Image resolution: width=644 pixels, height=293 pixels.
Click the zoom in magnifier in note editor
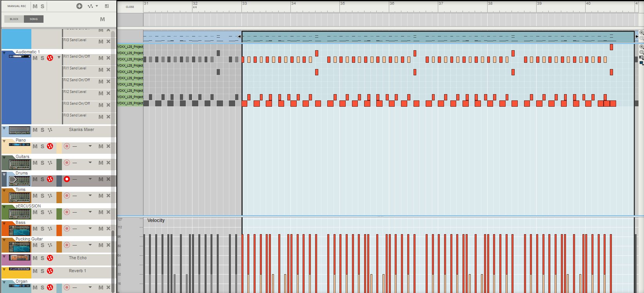(x=641, y=47)
